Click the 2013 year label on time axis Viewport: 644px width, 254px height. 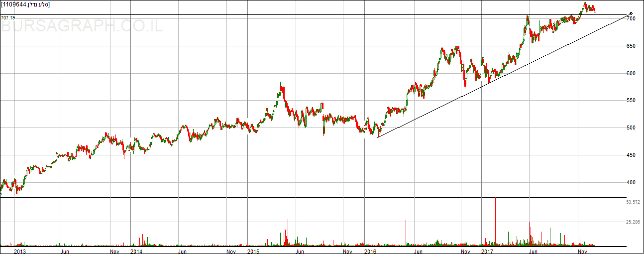point(20,252)
